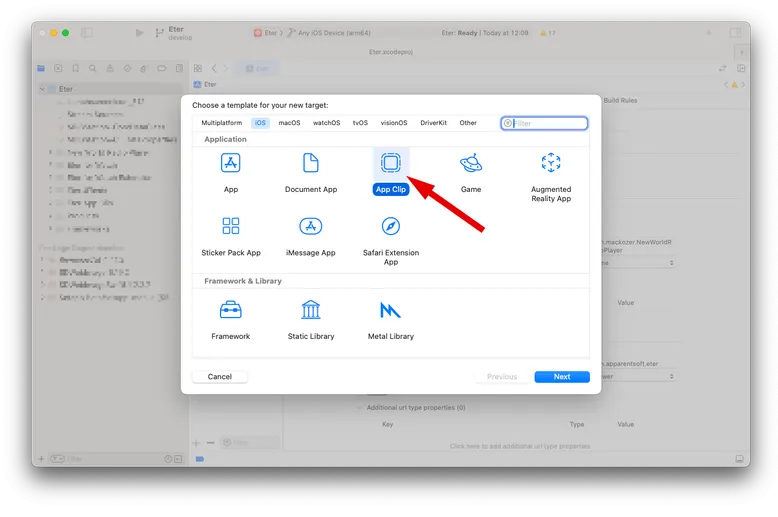Toggle the navigator sidebar button in Xcode toolbar
The width and height of the screenshot is (778, 517).
[x=87, y=33]
